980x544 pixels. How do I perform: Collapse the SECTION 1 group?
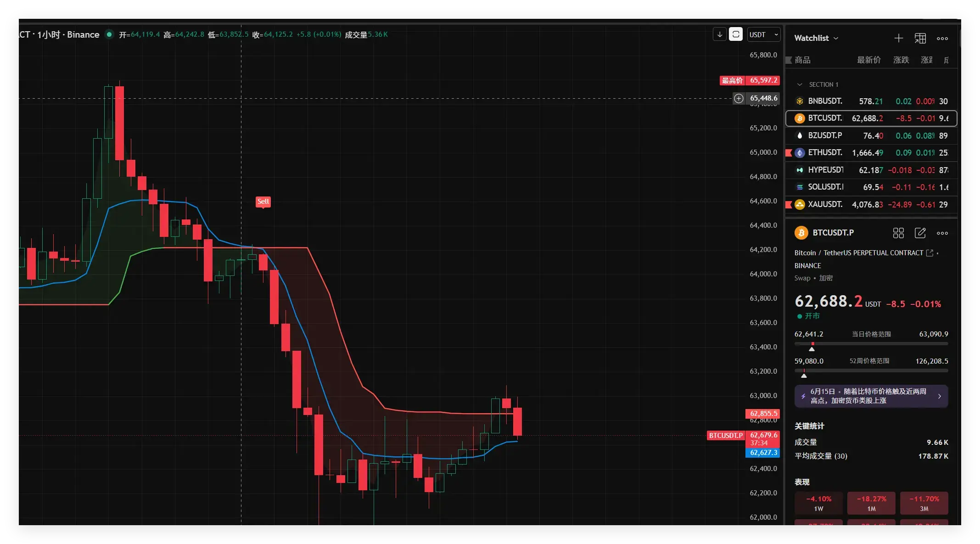800,84
